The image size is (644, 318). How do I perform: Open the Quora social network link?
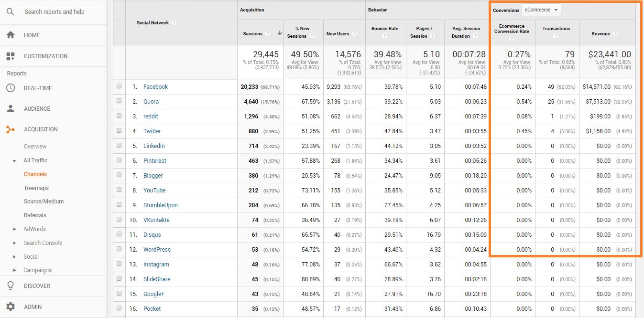click(151, 102)
